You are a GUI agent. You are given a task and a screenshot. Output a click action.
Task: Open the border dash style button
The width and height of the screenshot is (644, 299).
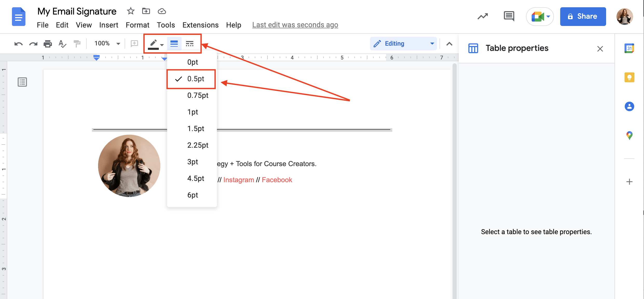[190, 44]
